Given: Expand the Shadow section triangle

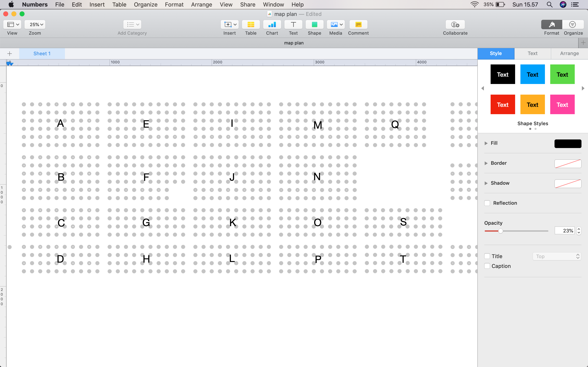Looking at the screenshot, I should (x=486, y=183).
